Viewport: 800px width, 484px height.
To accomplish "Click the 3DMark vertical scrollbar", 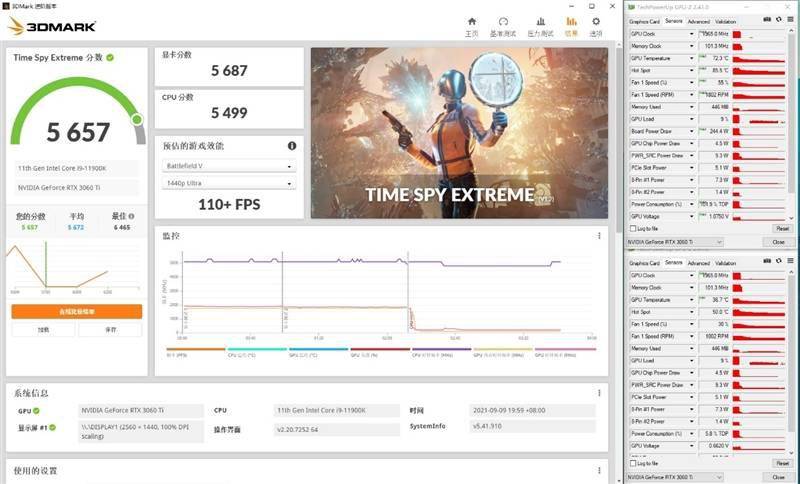I will coord(619,138).
